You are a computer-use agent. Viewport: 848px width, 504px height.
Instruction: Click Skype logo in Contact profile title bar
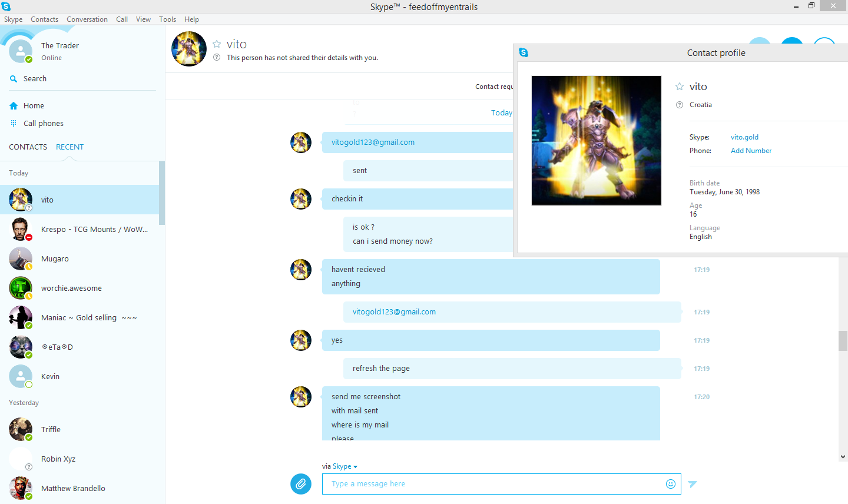tap(524, 52)
